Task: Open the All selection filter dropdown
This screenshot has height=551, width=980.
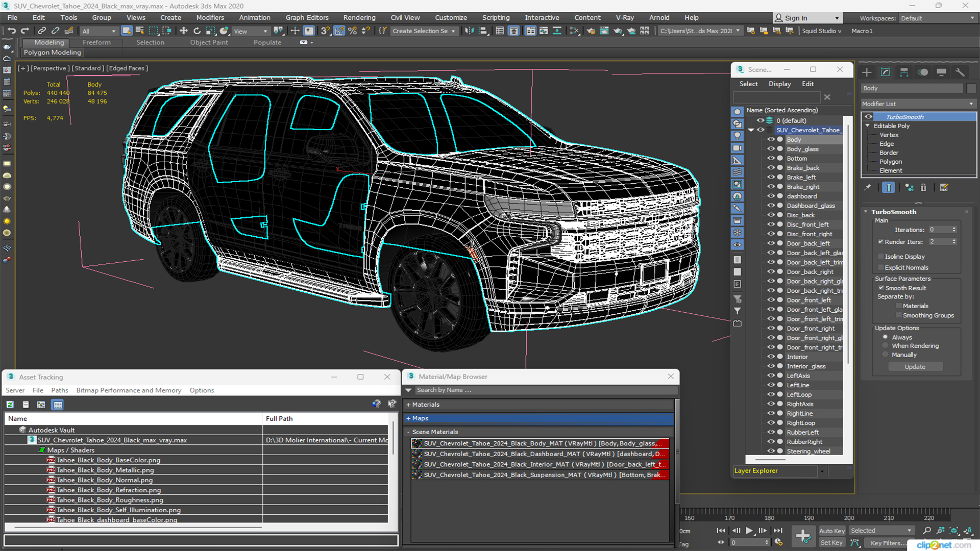Action: 99,31
